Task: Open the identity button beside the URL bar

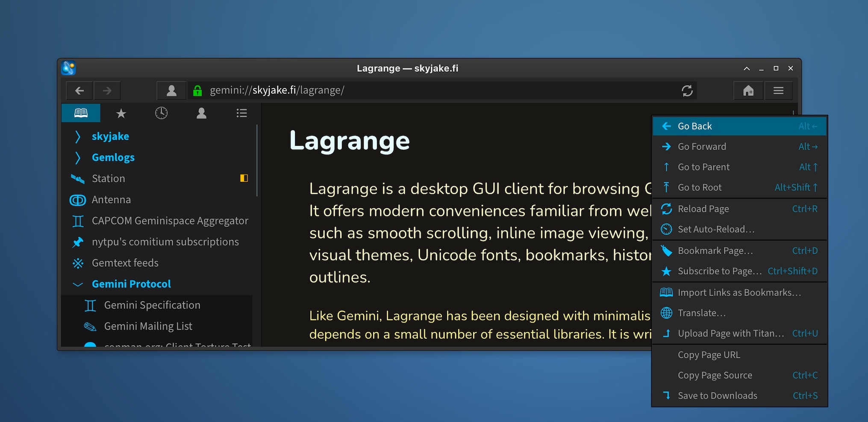Action: [171, 91]
